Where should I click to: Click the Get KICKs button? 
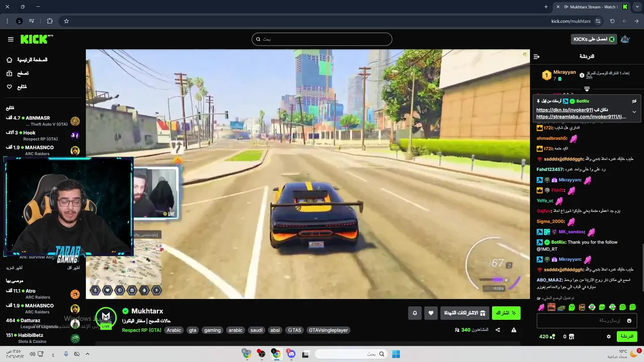coord(594,39)
